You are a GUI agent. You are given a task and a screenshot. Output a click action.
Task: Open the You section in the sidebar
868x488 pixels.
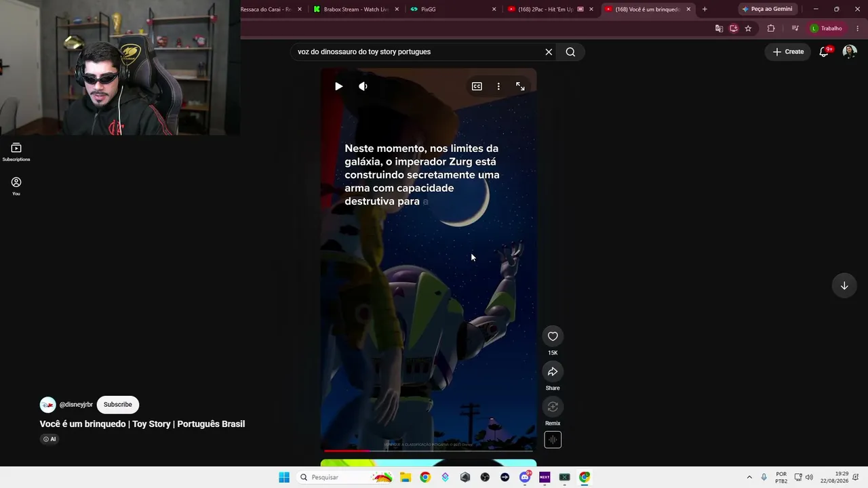[x=16, y=186]
